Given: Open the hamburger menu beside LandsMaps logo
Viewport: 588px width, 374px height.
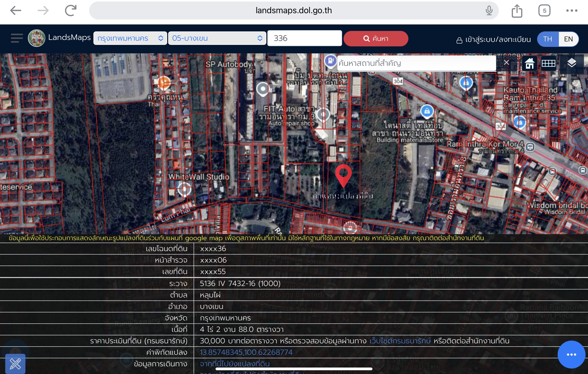Looking at the screenshot, I should click(17, 38).
